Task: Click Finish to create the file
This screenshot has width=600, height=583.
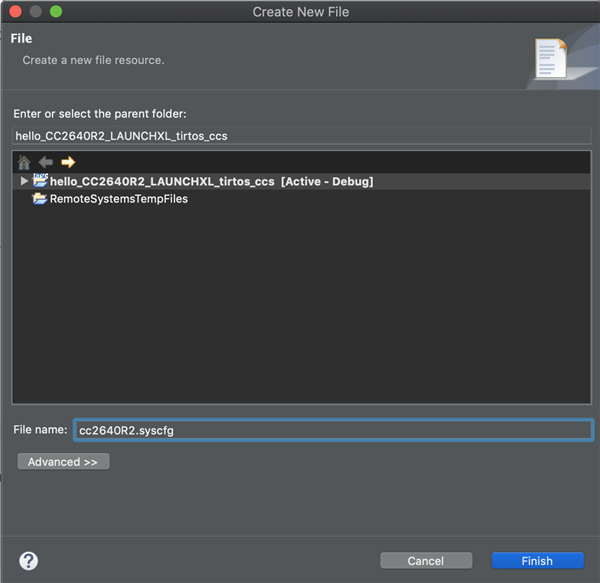Action: pos(538,561)
